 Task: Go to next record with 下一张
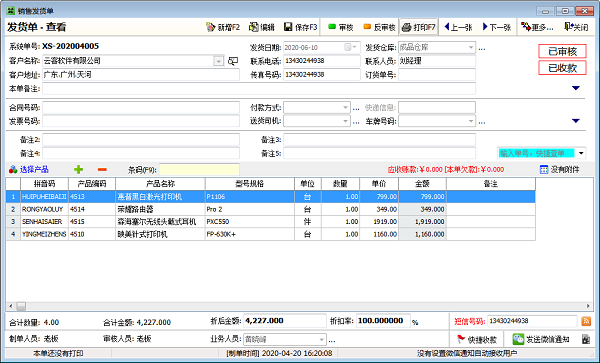click(497, 27)
